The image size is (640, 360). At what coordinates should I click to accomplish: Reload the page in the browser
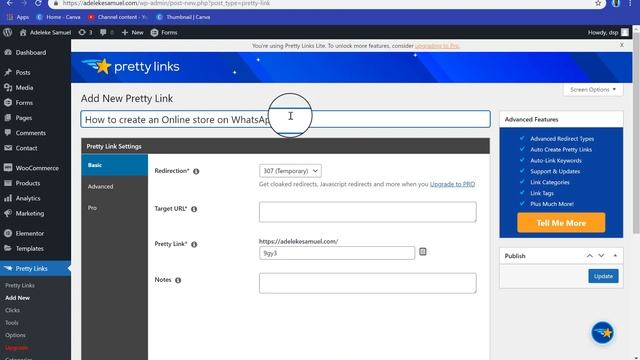[38, 3]
